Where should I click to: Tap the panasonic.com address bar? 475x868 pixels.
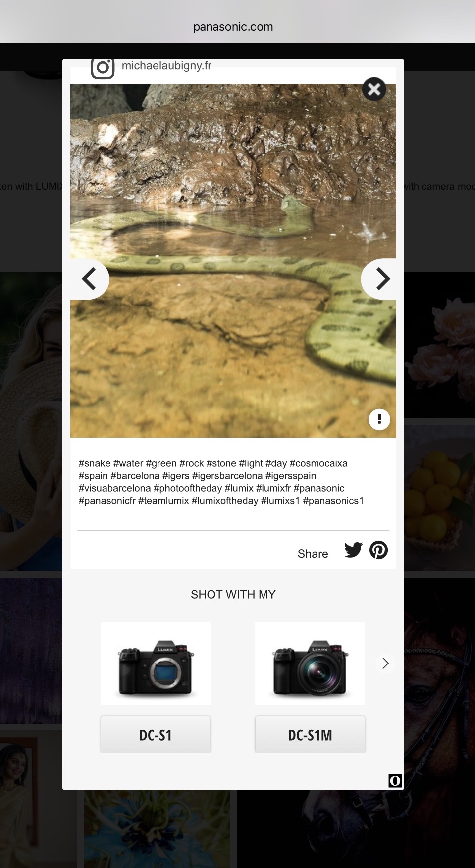[x=233, y=27]
